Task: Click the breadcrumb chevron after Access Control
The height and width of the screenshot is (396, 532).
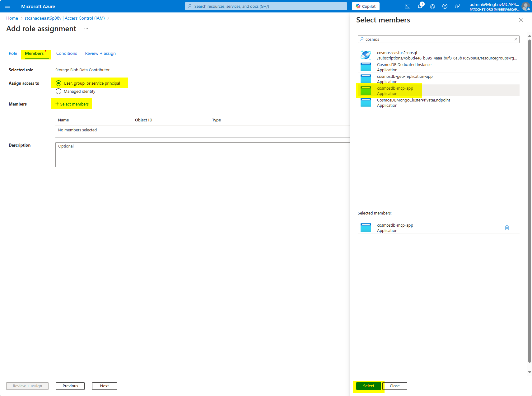Action: [x=108, y=18]
